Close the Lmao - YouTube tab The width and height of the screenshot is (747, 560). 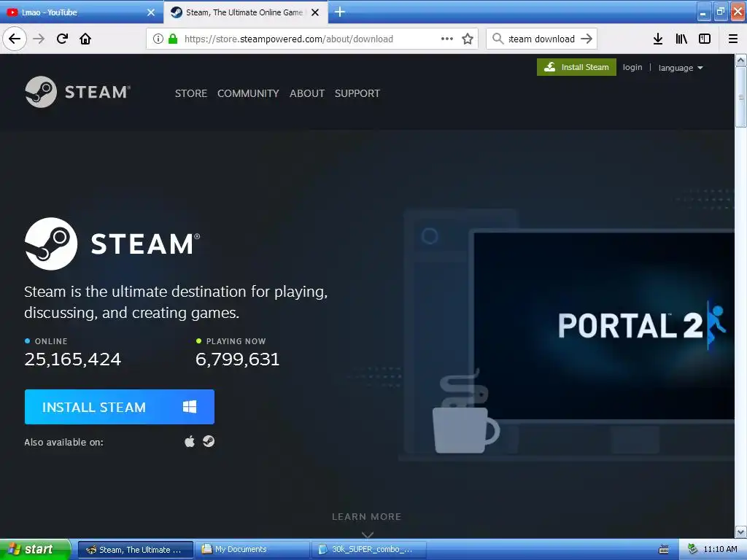tap(151, 12)
